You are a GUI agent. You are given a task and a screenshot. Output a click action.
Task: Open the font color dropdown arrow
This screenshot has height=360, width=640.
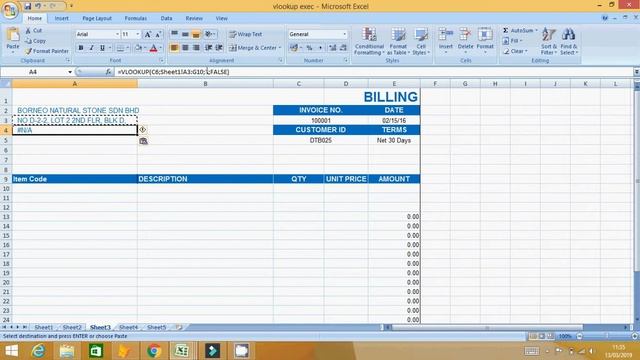point(160,48)
